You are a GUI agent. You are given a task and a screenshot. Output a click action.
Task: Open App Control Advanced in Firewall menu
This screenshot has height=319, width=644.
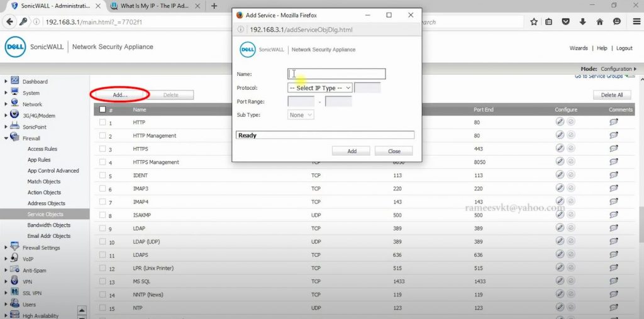click(53, 171)
